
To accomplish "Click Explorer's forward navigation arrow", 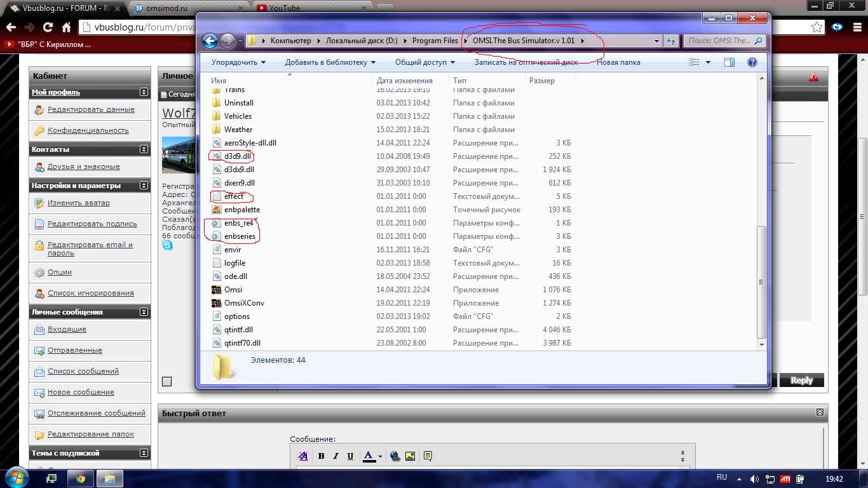I will click(x=227, y=41).
